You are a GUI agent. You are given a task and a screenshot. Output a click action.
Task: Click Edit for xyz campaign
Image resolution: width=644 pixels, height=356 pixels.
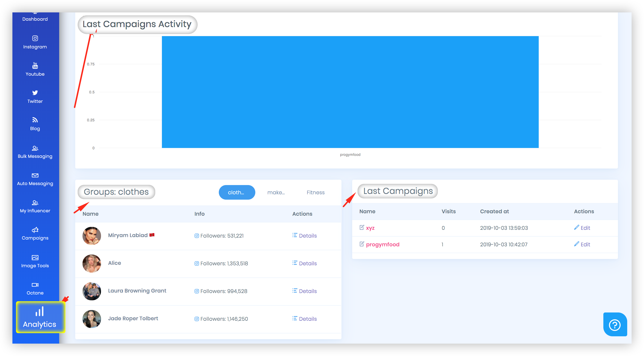(585, 228)
